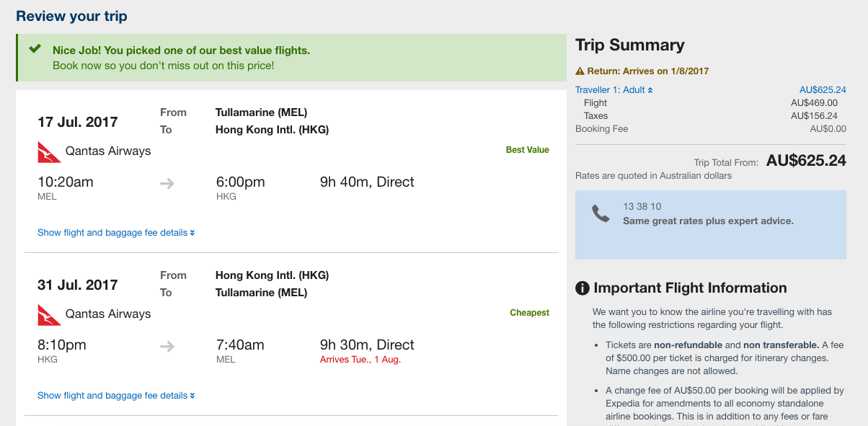The image size is (868, 426).
Task: Click the 13 38 10 phone number
Action: pyautogui.click(x=642, y=207)
